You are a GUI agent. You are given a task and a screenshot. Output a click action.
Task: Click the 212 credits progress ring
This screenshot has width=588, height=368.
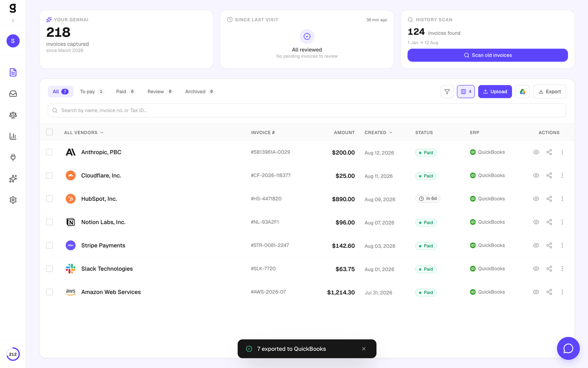(13, 354)
